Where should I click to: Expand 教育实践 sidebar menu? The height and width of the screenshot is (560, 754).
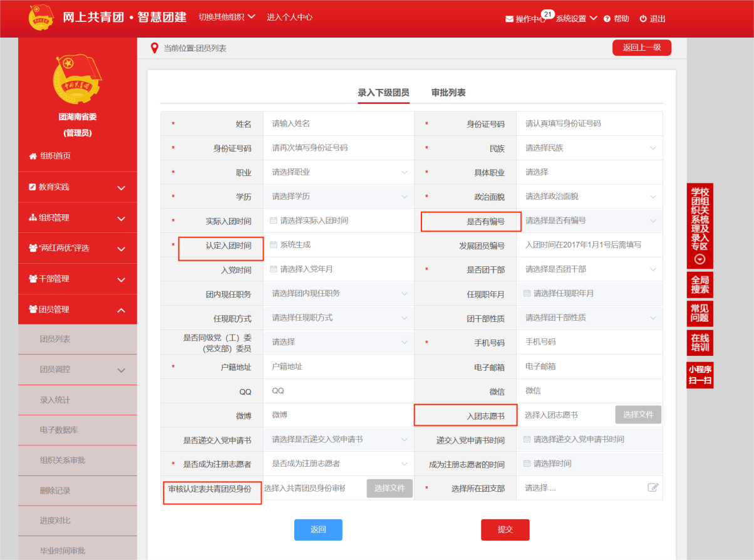[78, 187]
